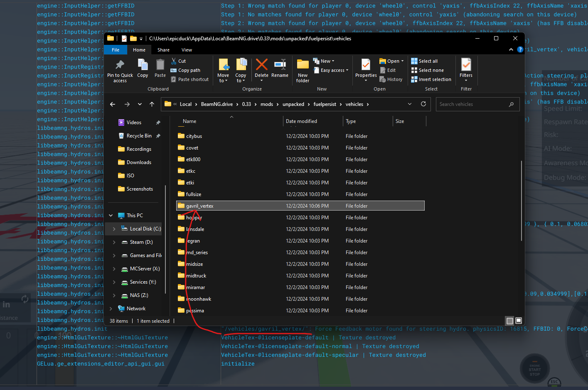Click the Quick Access New folder icon
Image resolution: width=588 pixels, height=390 pixels.
[x=133, y=39]
